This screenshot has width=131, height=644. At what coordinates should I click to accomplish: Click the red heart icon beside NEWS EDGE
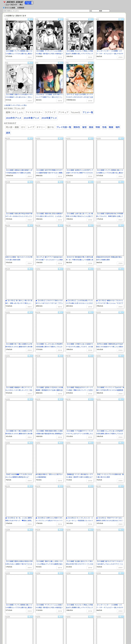(x=4, y=2)
